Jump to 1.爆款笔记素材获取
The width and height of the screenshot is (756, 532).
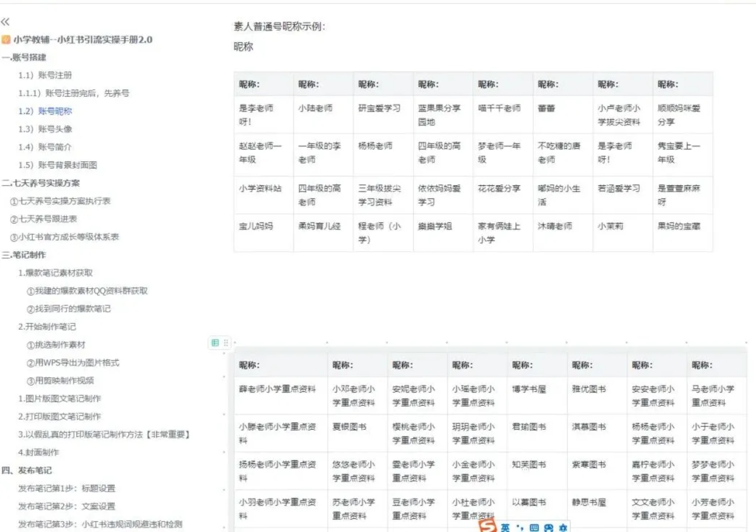pos(56,273)
